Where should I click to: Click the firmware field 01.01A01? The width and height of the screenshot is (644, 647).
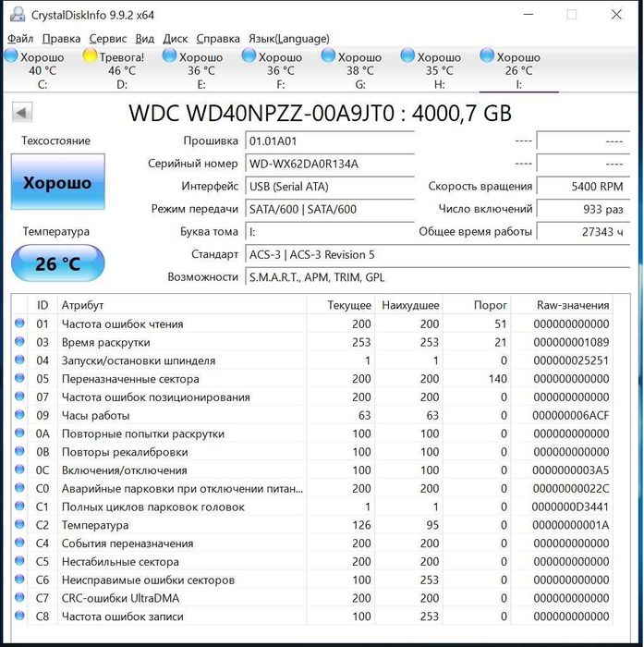coord(330,141)
